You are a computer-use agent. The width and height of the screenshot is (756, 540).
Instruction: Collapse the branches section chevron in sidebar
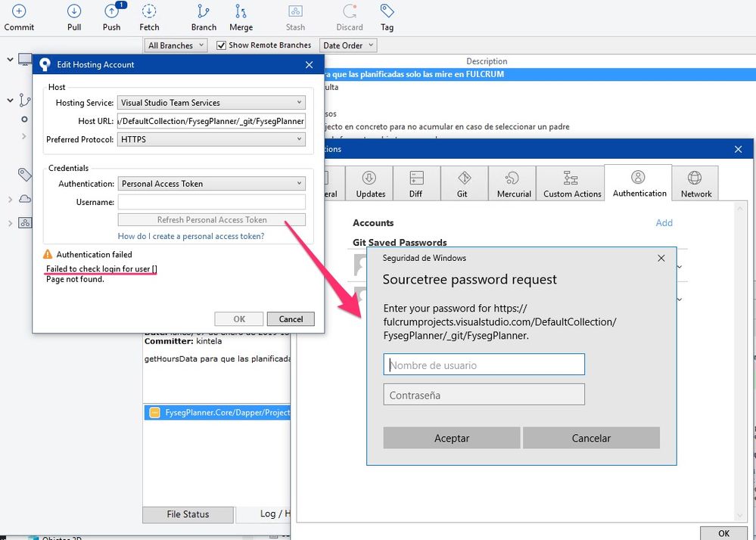coord(10,100)
